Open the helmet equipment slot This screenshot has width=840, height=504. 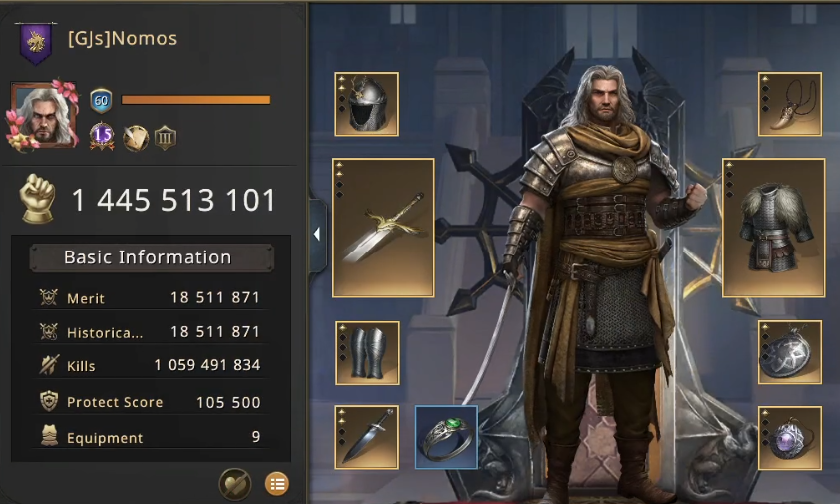(x=366, y=104)
